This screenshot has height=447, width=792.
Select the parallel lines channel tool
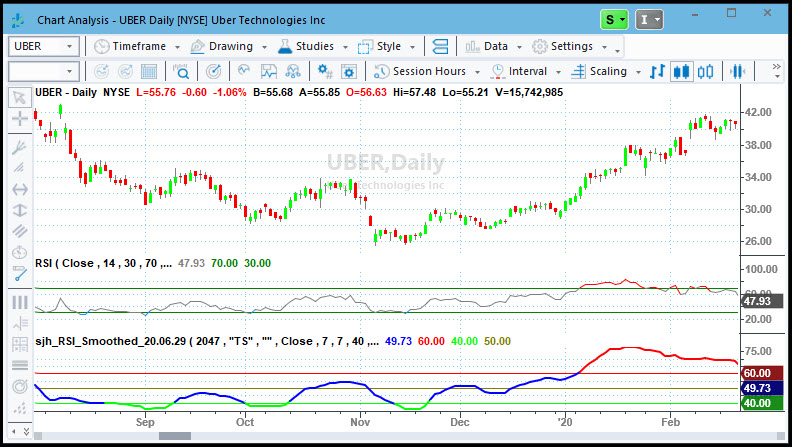[x=19, y=231]
